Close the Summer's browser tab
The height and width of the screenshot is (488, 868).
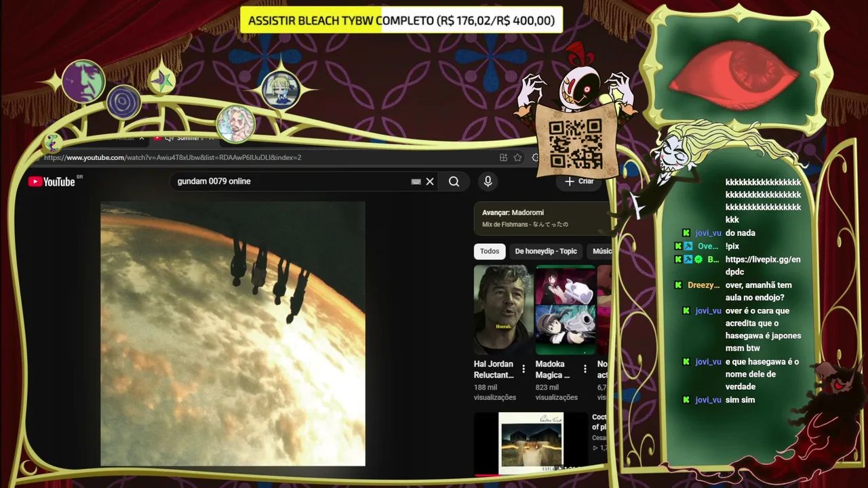tap(211, 138)
